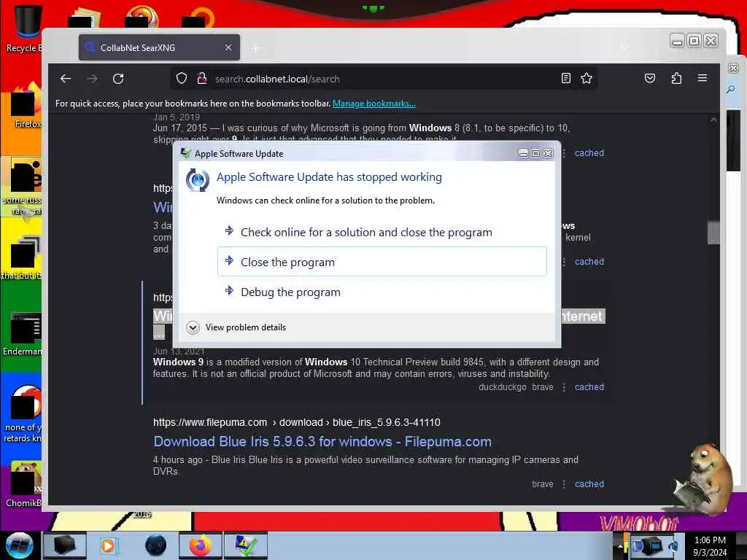
Task: Open more-options dots beside Blue Iris result
Action: (564, 484)
